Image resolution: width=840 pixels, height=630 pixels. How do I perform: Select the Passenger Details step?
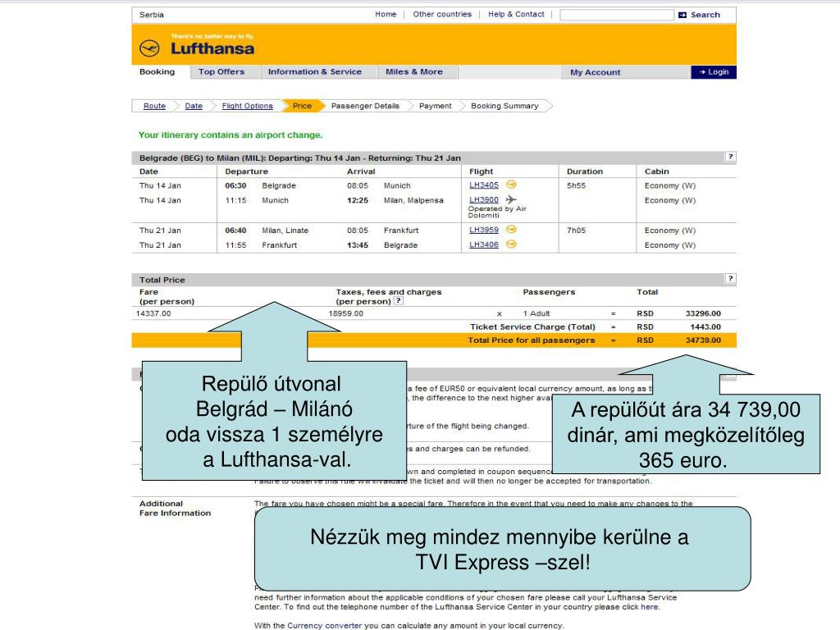coord(365,106)
